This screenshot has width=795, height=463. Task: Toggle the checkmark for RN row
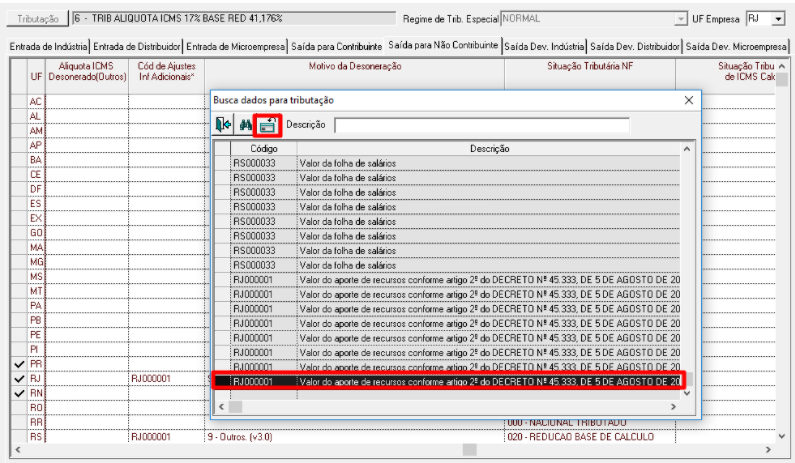click(19, 394)
